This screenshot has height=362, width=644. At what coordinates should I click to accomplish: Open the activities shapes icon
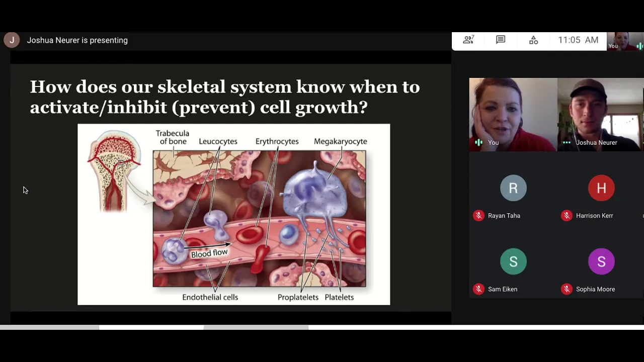tap(533, 40)
